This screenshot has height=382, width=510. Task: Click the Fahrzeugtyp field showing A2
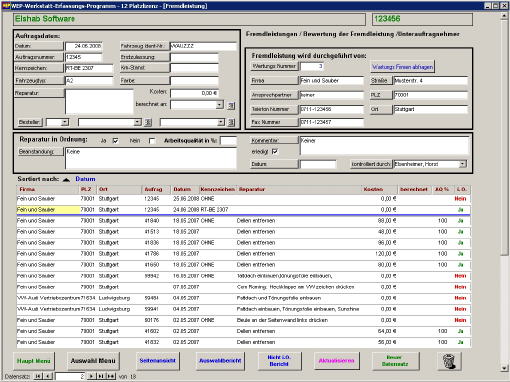click(x=89, y=80)
